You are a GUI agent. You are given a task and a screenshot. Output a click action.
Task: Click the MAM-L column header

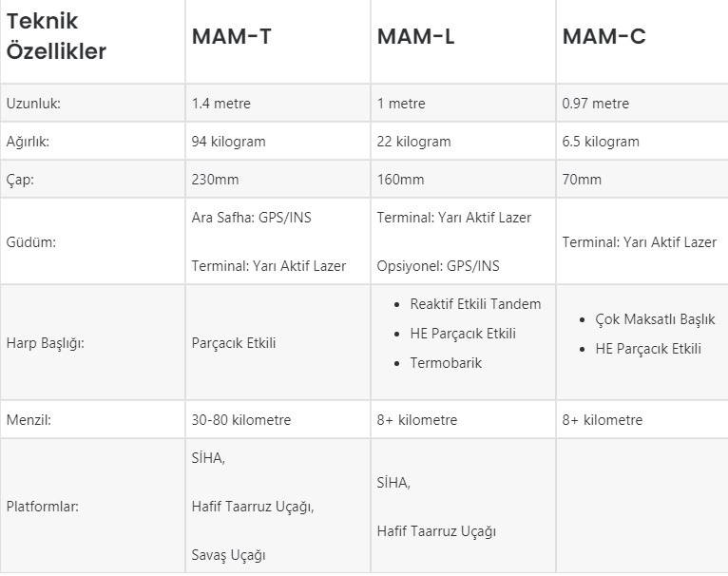coord(415,36)
